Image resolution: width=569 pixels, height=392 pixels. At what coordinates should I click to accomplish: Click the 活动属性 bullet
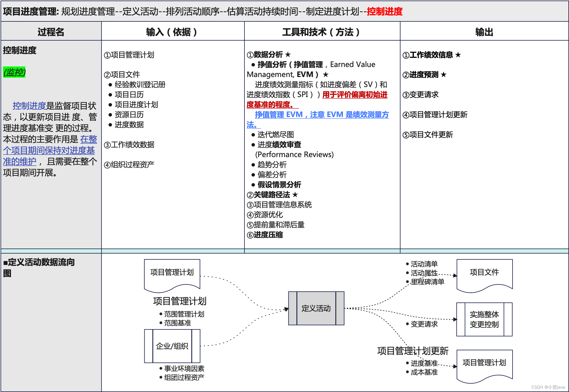(422, 273)
